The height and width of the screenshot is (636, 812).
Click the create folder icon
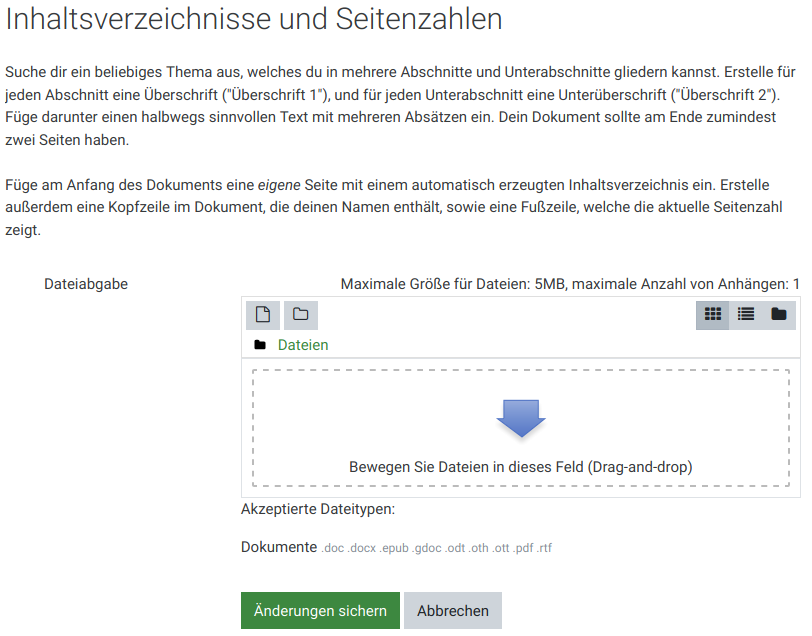[x=300, y=314]
